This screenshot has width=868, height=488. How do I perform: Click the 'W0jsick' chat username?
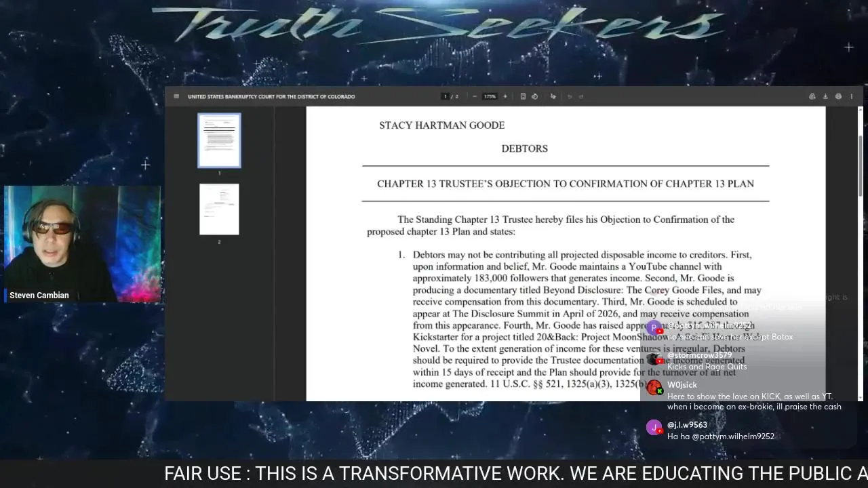pos(682,385)
